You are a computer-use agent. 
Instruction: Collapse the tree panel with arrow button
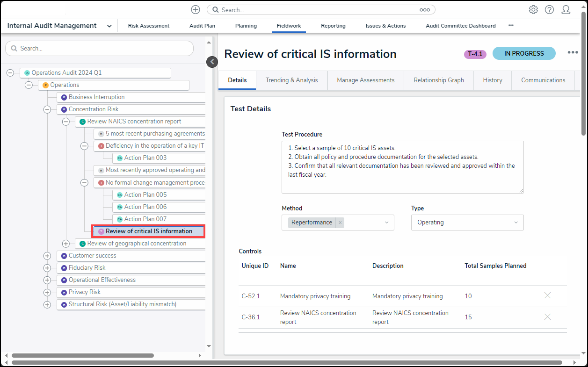(212, 62)
